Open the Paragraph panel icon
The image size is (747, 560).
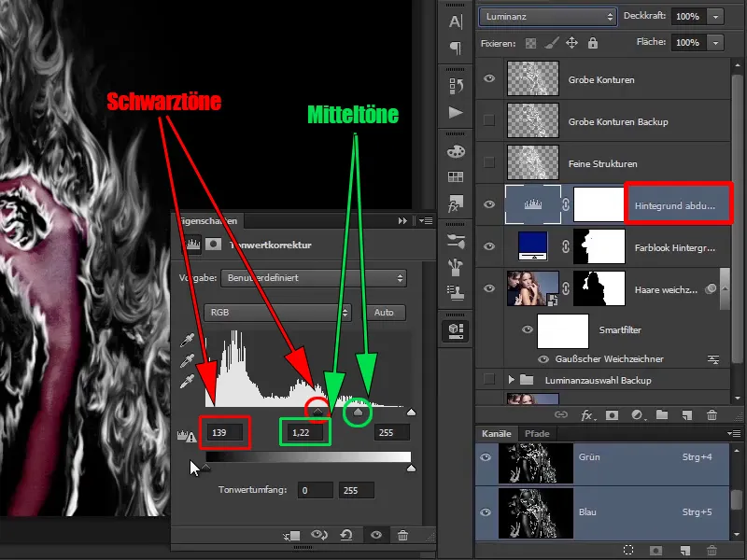(x=456, y=48)
